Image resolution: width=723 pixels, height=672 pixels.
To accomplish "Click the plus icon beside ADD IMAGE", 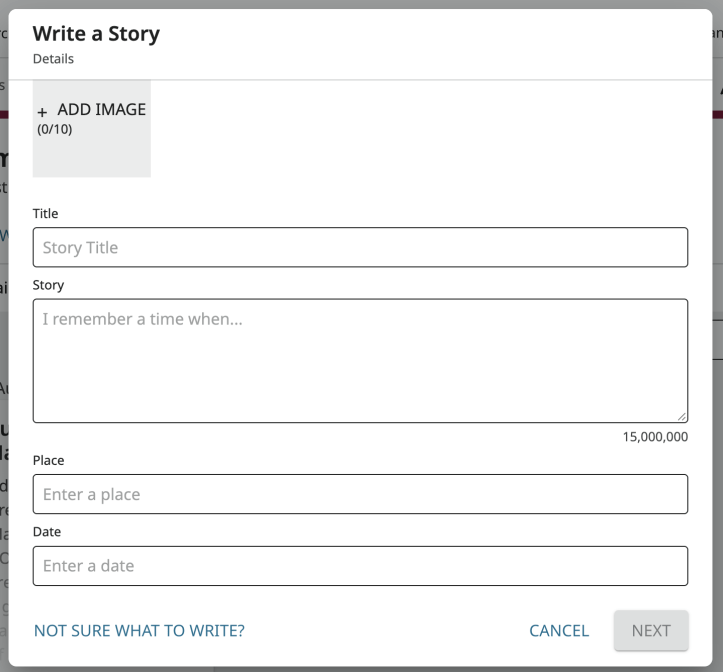I will coord(42,112).
